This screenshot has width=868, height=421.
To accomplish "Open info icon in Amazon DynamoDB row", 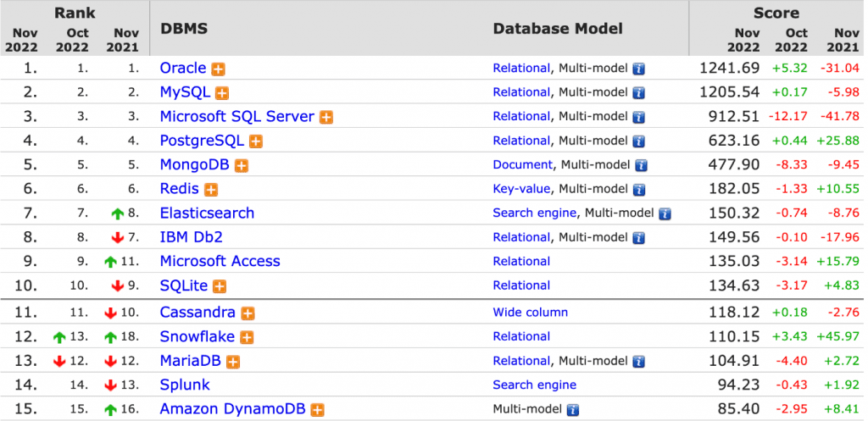I will coord(573,411).
